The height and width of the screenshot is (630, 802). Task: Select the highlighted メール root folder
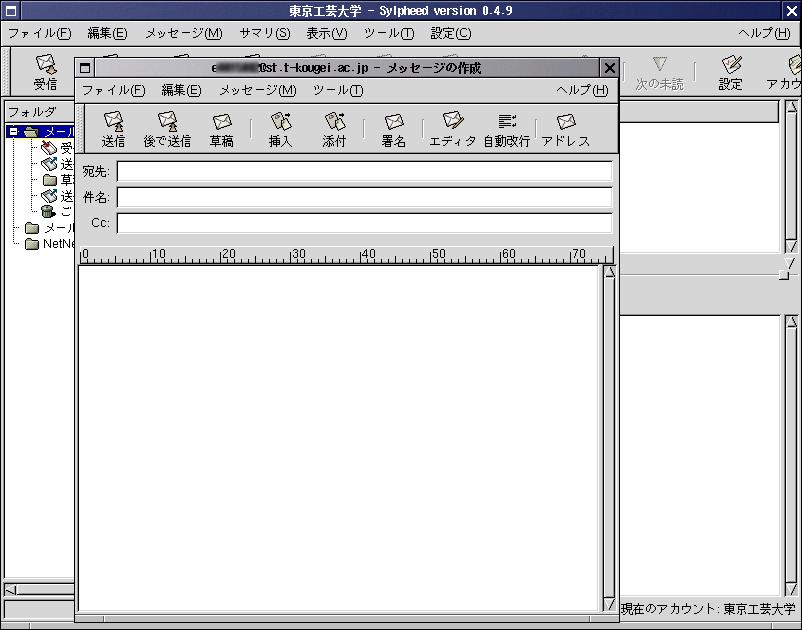point(48,132)
